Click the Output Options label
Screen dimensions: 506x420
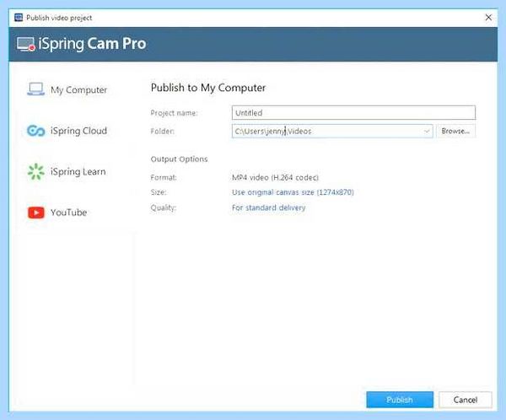pos(179,159)
